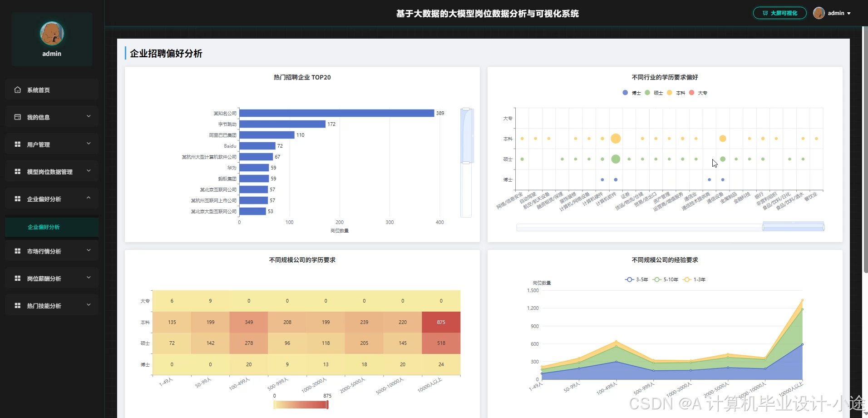Viewport: 868px width, 418px height.
Task: Select the highlighted 企业偏好分析 submenu item
Action: pos(52,227)
